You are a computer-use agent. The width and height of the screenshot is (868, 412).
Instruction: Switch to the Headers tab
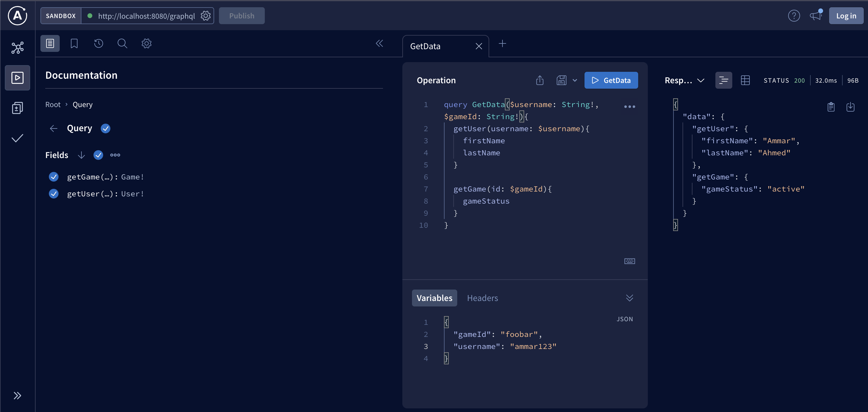click(482, 298)
